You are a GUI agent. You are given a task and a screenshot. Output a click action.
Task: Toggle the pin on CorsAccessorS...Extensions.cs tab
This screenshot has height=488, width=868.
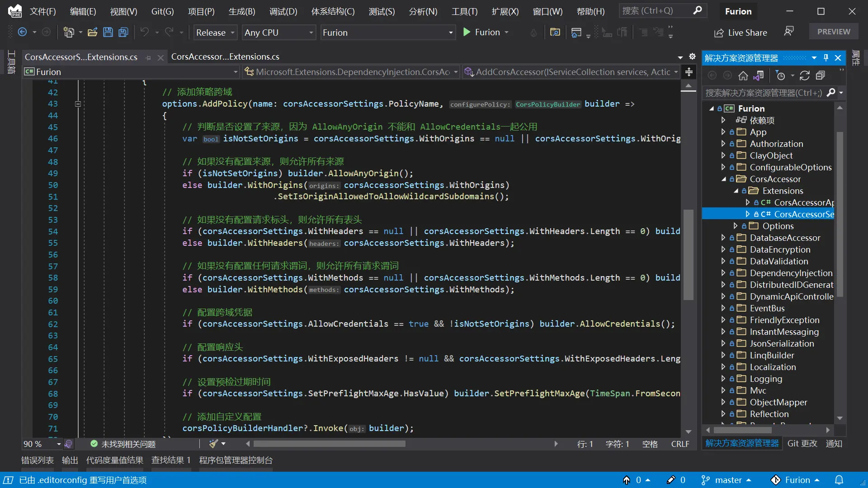[x=148, y=57]
